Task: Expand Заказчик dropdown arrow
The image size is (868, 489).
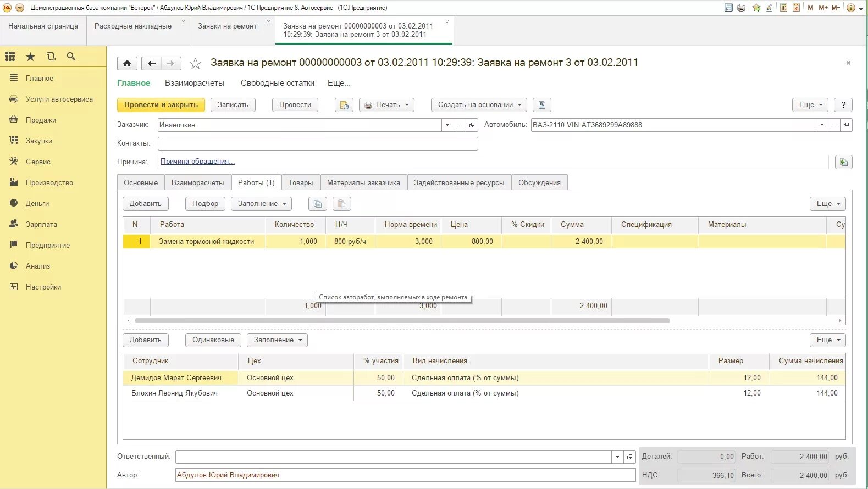Action: (447, 125)
